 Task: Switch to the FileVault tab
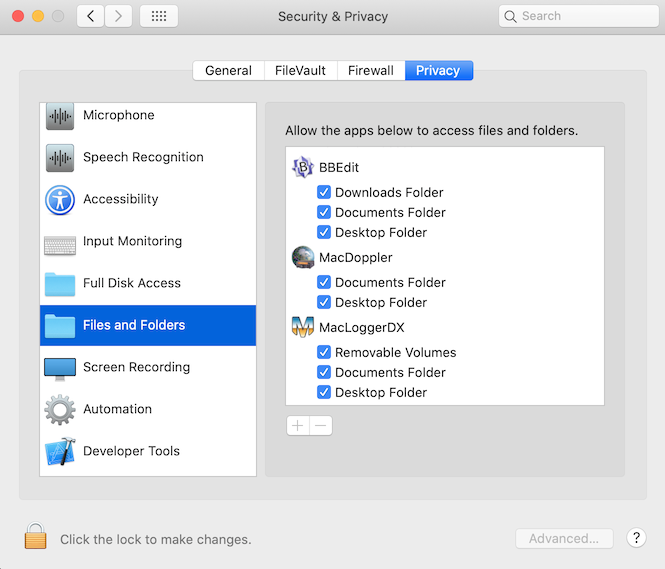point(300,71)
